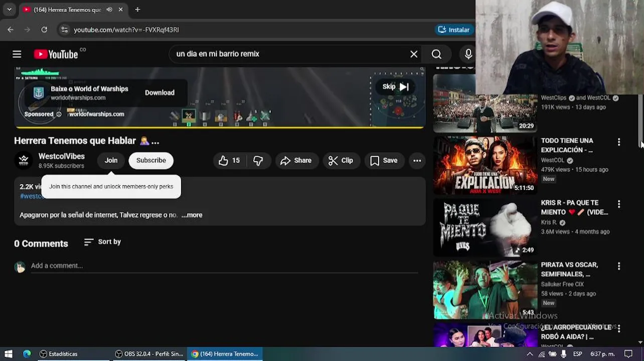Viewport: 644px width, 361px height.
Task: Open the KRIS R - PA QUE TE MIENTO title
Action: point(574,208)
